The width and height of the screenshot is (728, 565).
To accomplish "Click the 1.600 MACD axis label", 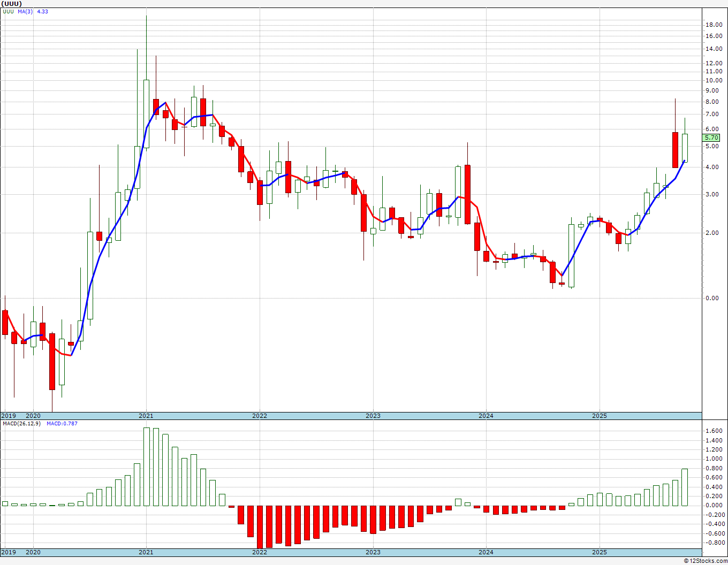I will (x=714, y=431).
